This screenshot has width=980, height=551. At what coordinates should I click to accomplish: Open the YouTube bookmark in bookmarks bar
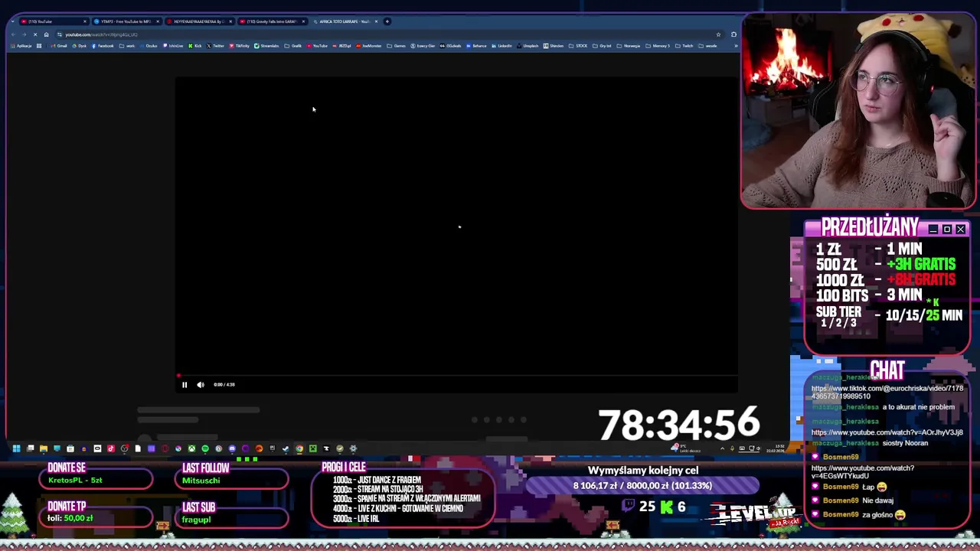pos(317,46)
